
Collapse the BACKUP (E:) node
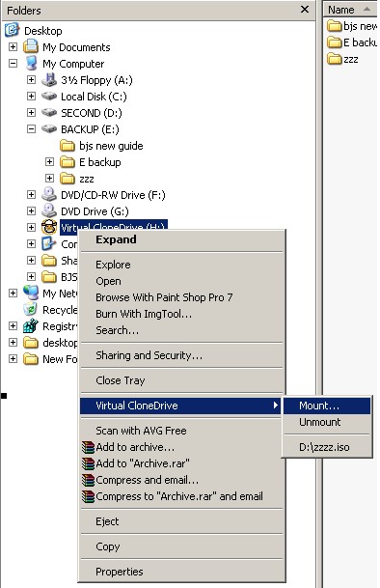[x=32, y=129]
